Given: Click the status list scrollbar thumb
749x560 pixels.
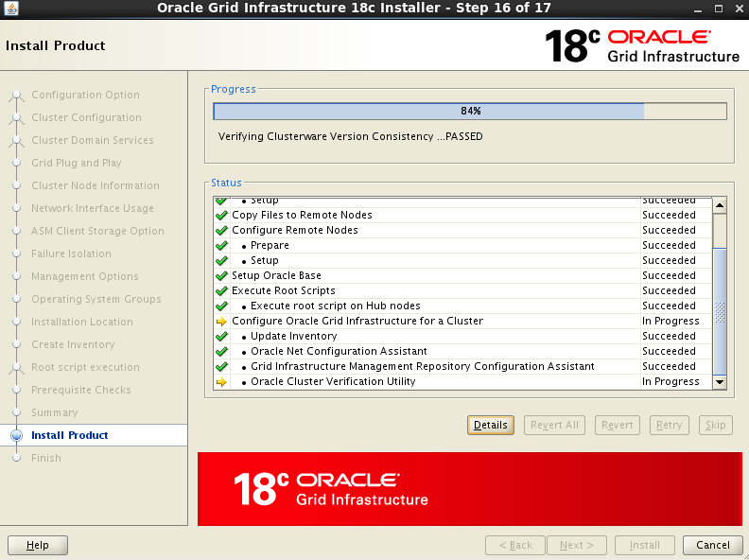Looking at the screenshot, I should [720, 311].
